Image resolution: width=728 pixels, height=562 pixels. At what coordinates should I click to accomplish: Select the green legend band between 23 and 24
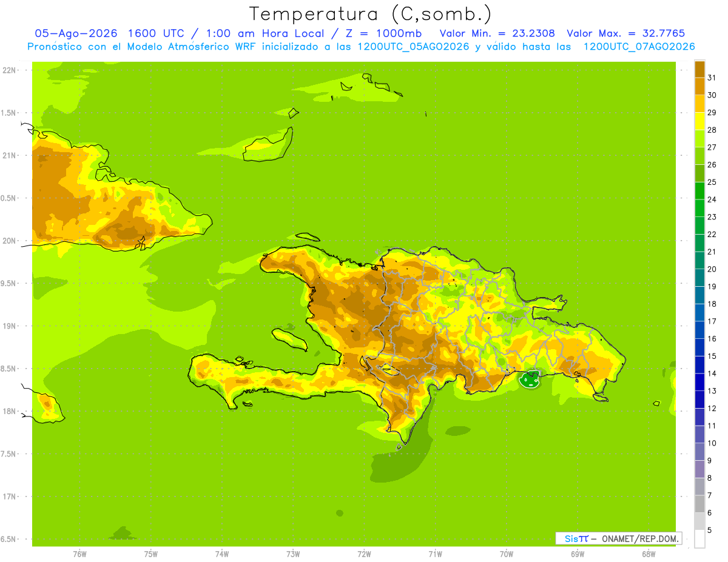pos(699,208)
